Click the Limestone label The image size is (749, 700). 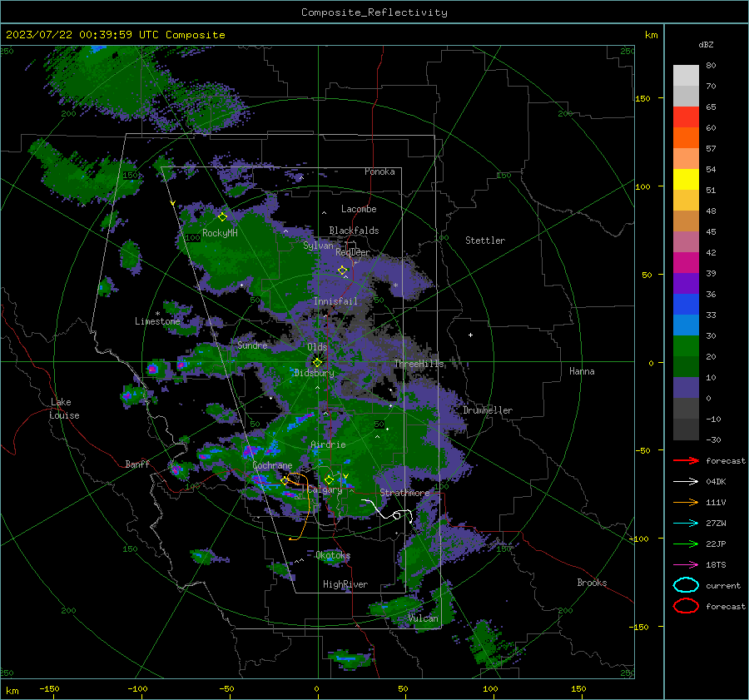(157, 321)
